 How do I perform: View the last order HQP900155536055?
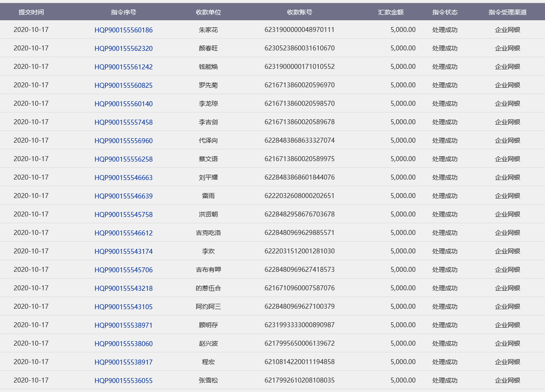point(123,381)
